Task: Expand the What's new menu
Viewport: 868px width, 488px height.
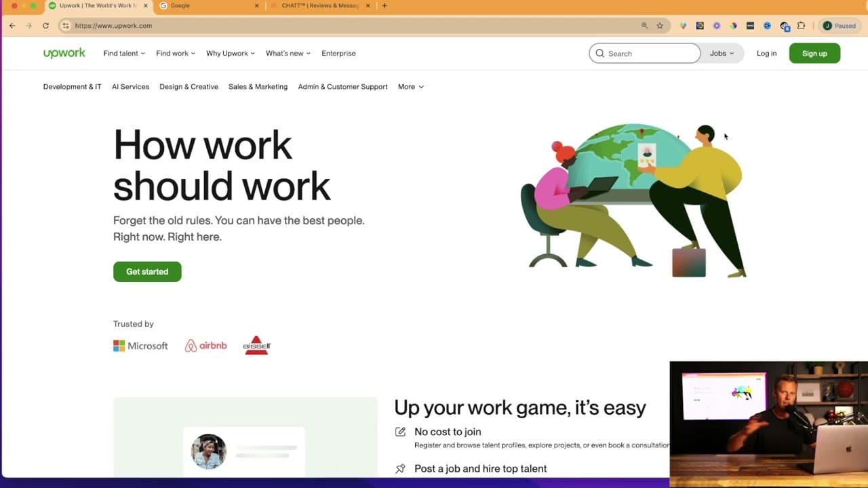Action: (288, 53)
